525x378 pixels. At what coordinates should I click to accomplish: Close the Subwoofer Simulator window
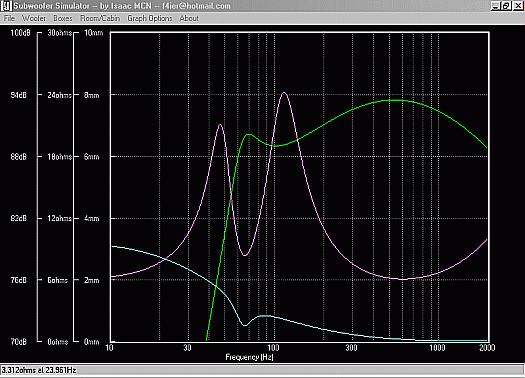(518, 6)
